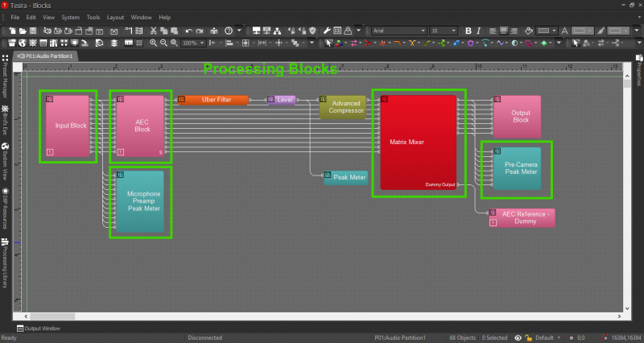This screenshot has height=343, width=644.
Task: Open the Properties side panel
Action: (x=638, y=70)
